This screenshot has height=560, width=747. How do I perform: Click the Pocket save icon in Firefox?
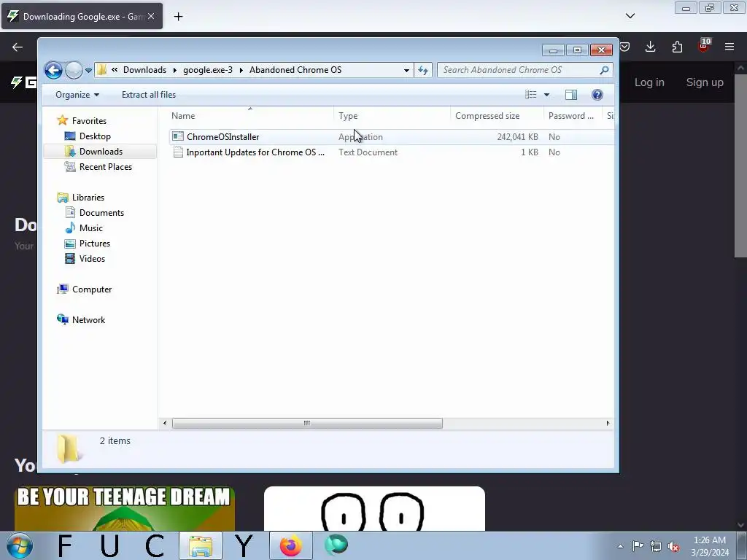point(624,47)
